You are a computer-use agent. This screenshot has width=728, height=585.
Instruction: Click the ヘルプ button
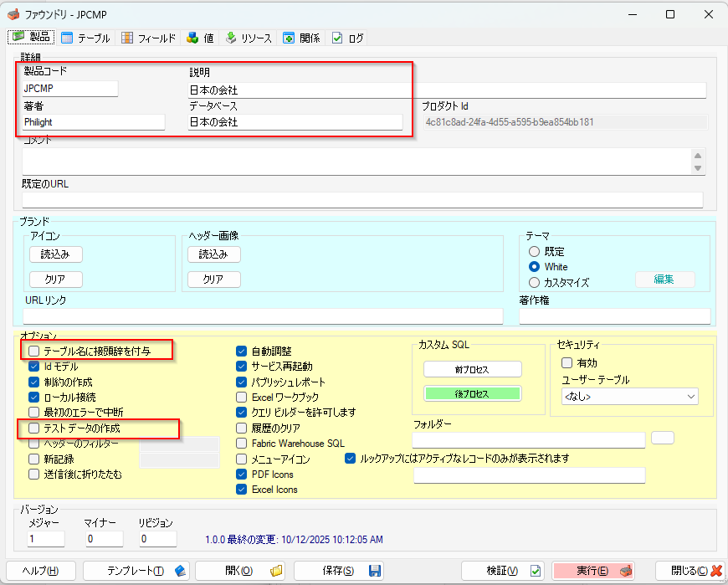[41, 571]
